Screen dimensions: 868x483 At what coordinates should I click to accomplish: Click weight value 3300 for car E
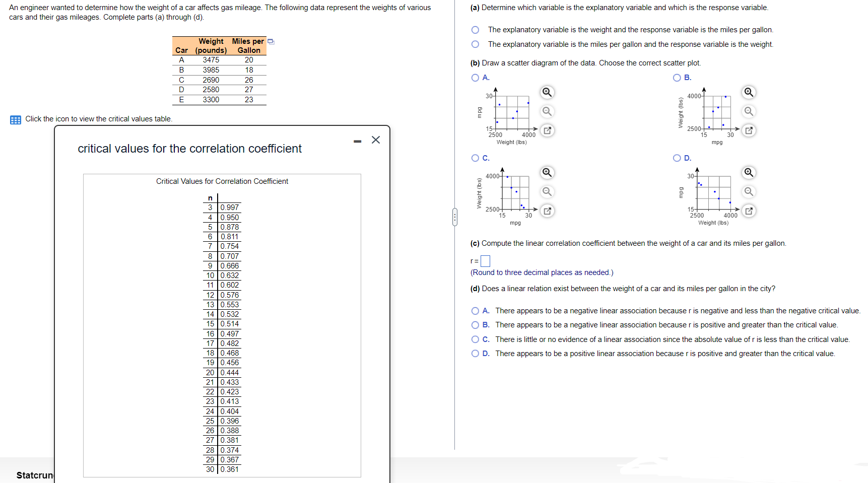211,100
